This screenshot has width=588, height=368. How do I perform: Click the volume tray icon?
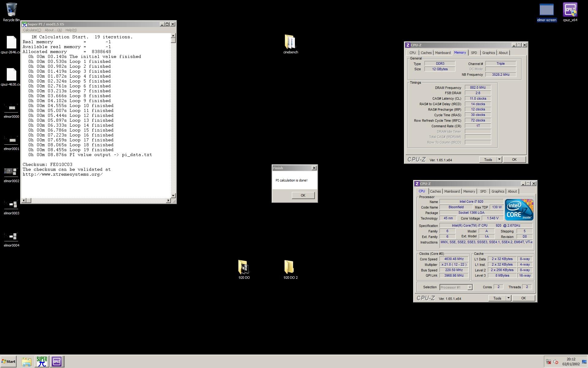coord(556,362)
